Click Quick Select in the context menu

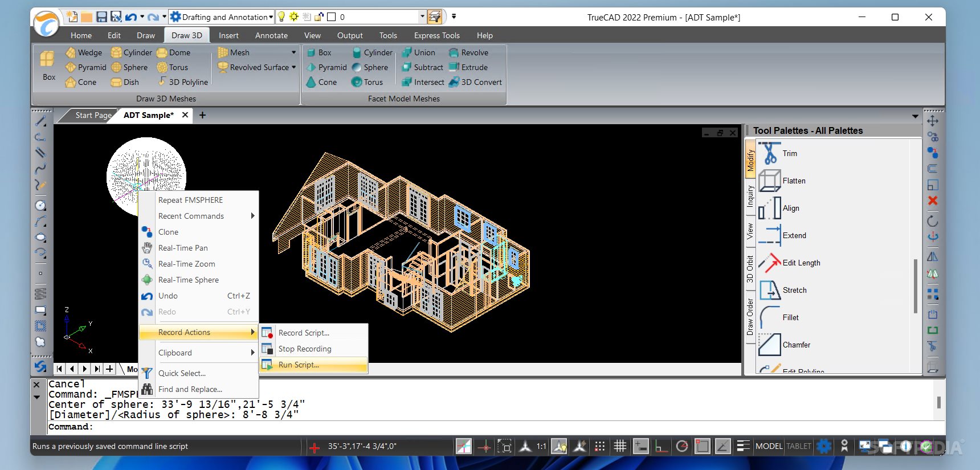198,373
